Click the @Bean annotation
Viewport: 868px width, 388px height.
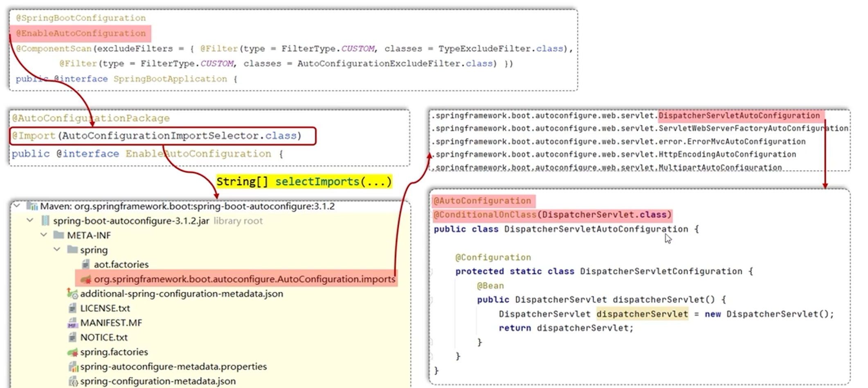(x=490, y=285)
